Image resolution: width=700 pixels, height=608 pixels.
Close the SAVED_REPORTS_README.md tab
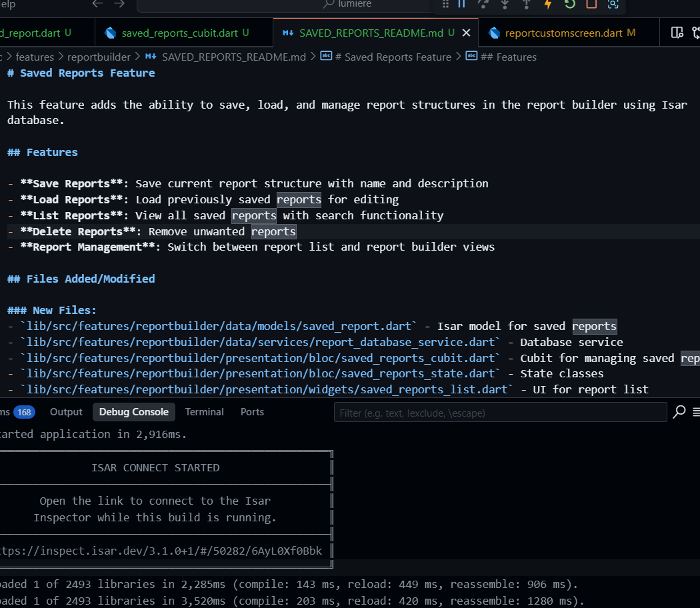466,33
